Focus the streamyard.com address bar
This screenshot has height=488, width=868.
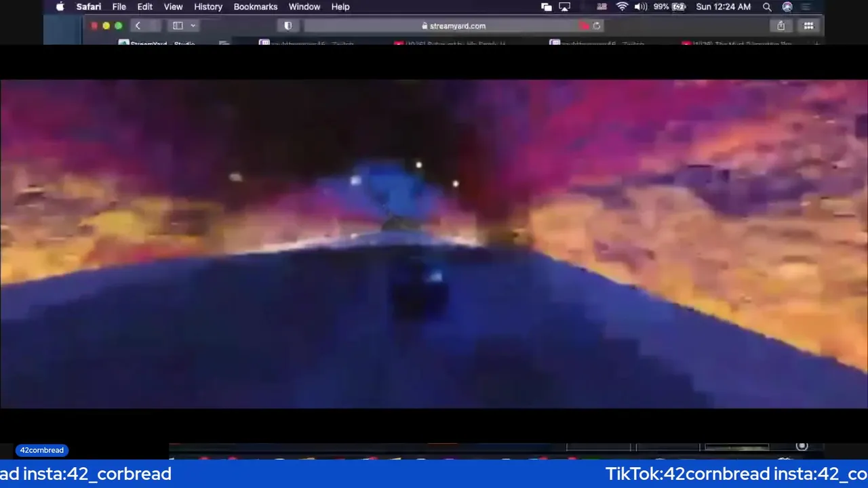(x=453, y=26)
